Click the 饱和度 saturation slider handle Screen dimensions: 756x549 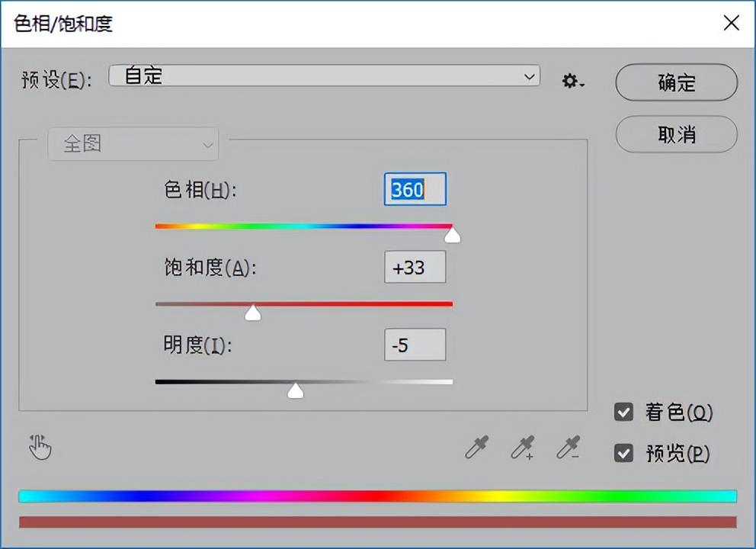point(253,313)
